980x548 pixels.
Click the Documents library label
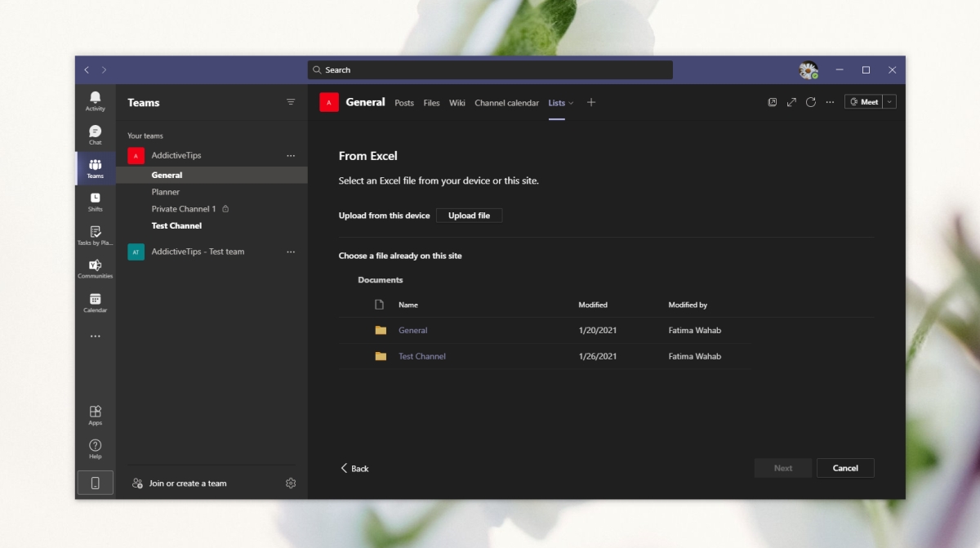381,280
